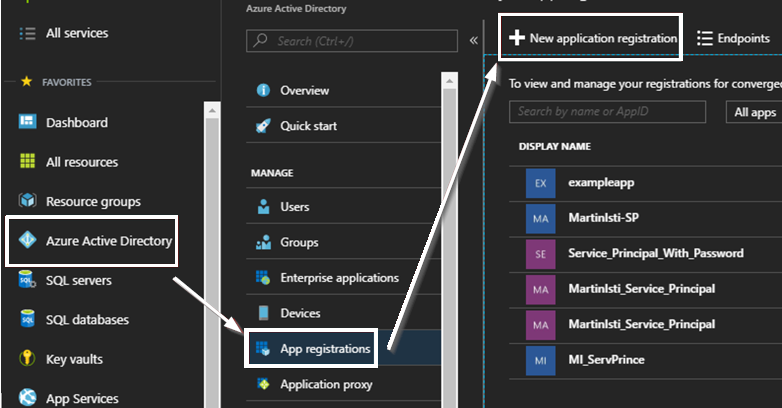This screenshot has width=782, height=408.
Task: Click the App Services globe icon
Action: coord(27,398)
